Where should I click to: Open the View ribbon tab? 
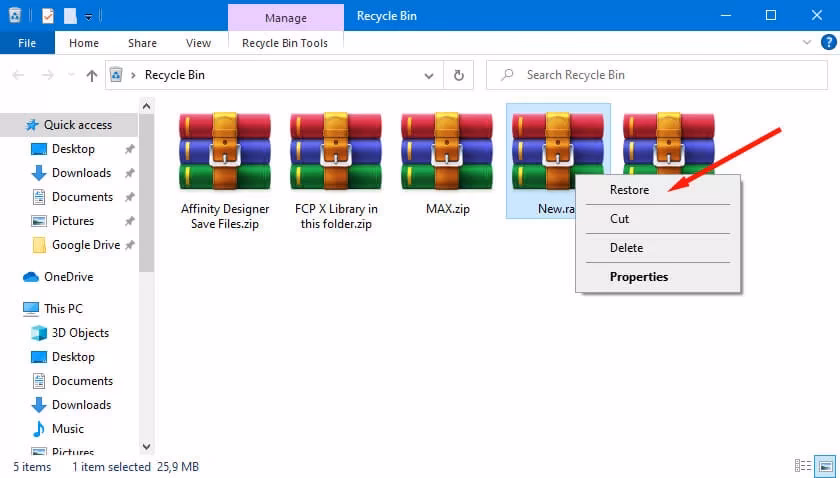pyautogui.click(x=198, y=43)
